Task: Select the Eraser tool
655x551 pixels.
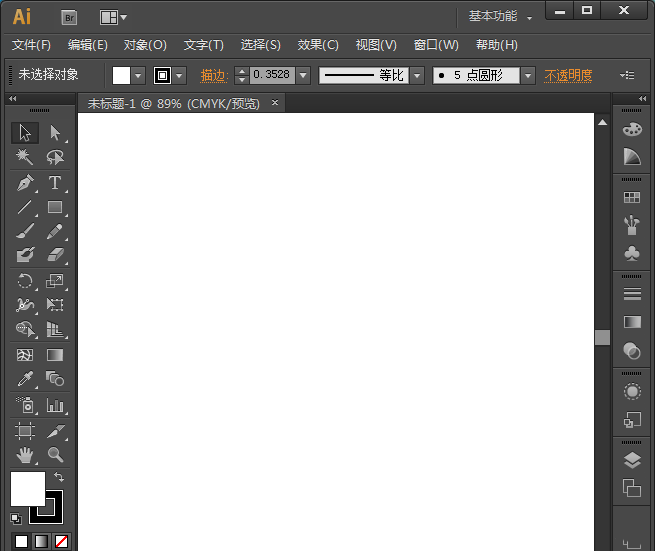Action: click(55, 255)
